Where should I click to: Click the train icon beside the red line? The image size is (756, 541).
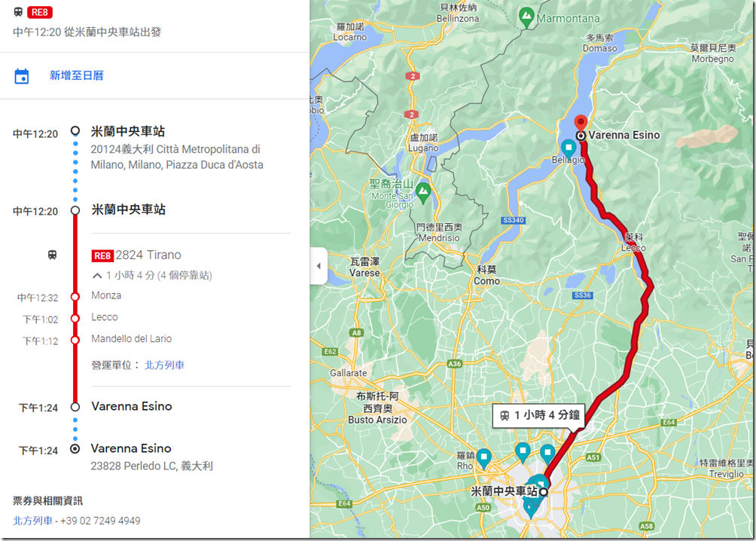point(52,255)
